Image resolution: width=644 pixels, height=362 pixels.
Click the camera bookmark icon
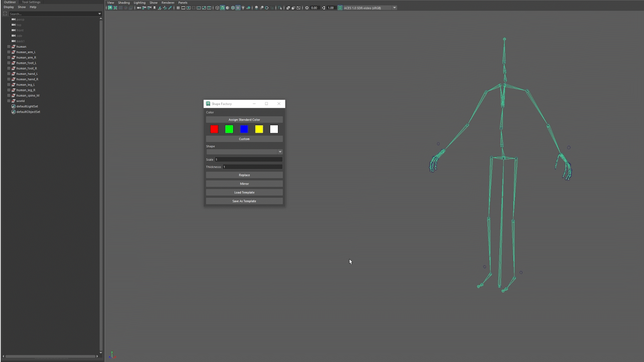point(155,8)
